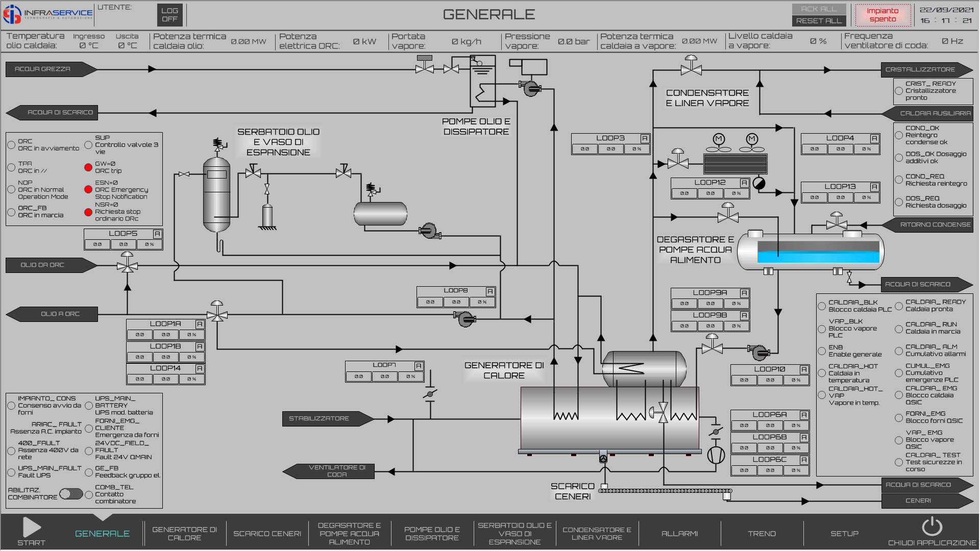Switch to Generatore di Calore tab

tap(185, 534)
